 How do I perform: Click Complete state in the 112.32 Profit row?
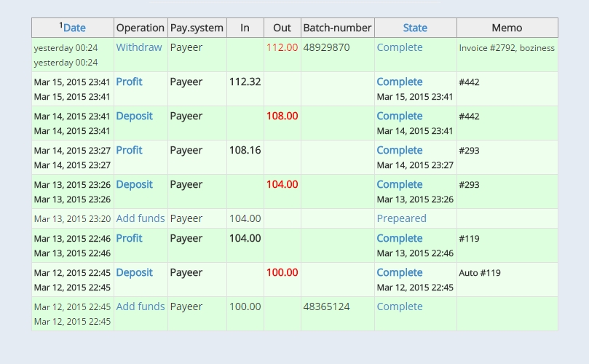click(x=399, y=82)
